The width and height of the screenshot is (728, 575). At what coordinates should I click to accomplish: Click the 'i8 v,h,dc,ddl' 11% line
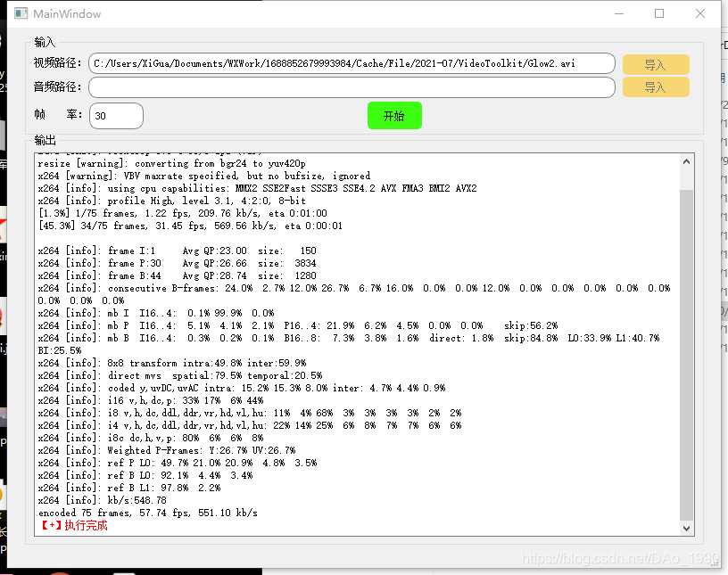250,413
